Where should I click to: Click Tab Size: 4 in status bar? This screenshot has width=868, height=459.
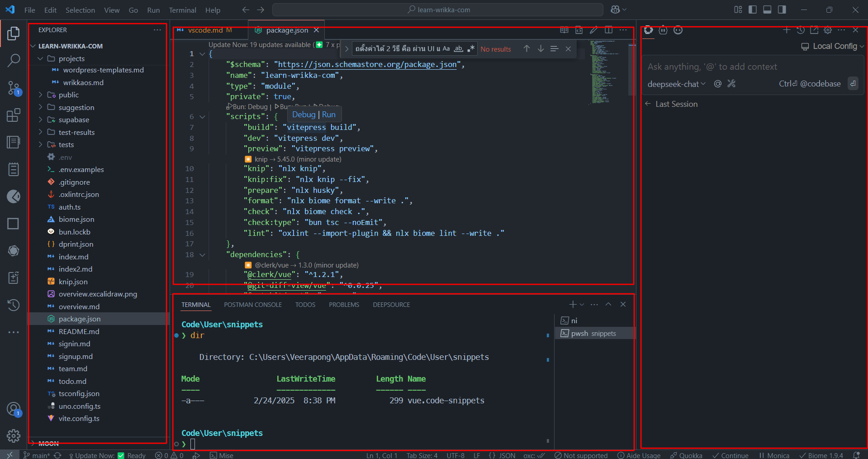click(x=422, y=455)
